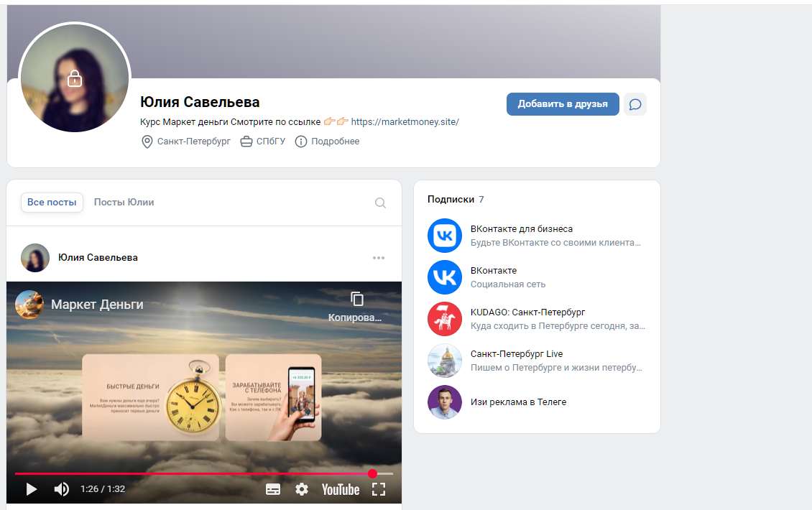The height and width of the screenshot is (510, 812).
Task: Add Юлия Савельева to friends
Action: pos(563,104)
